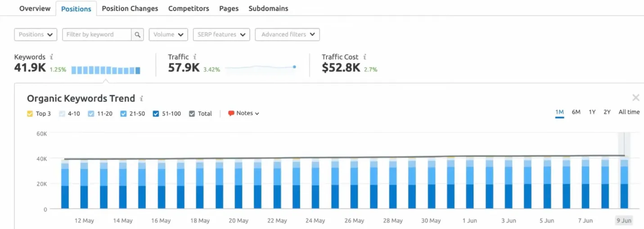Open the Competitors tab
This screenshot has height=229, width=644.
[189, 9]
